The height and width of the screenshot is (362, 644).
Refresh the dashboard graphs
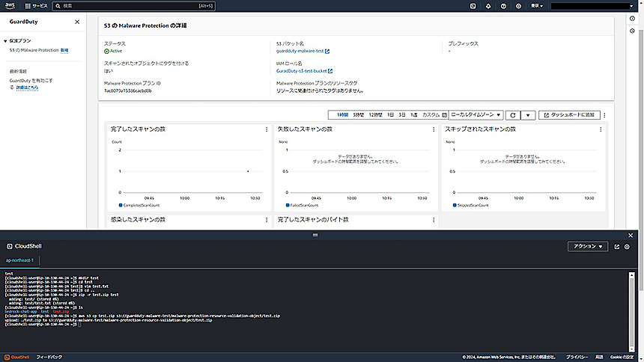click(512, 115)
